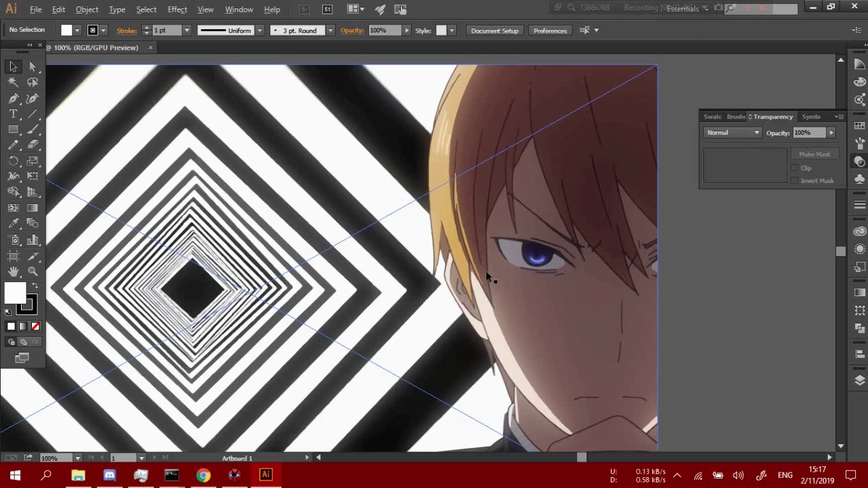Expand control bar opacity 100% arrow
The image size is (868, 488).
(x=407, y=30)
